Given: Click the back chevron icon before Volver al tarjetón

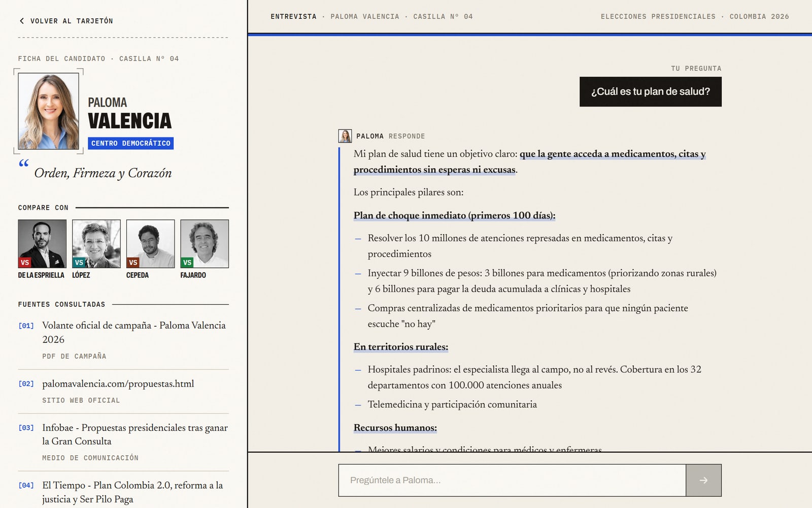Looking at the screenshot, I should click(x=22, y=21).
